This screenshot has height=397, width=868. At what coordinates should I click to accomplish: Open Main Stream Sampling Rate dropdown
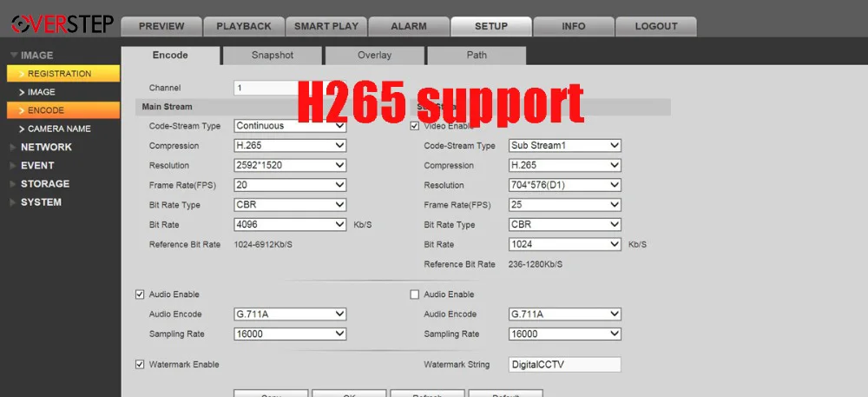coord(290,334)
